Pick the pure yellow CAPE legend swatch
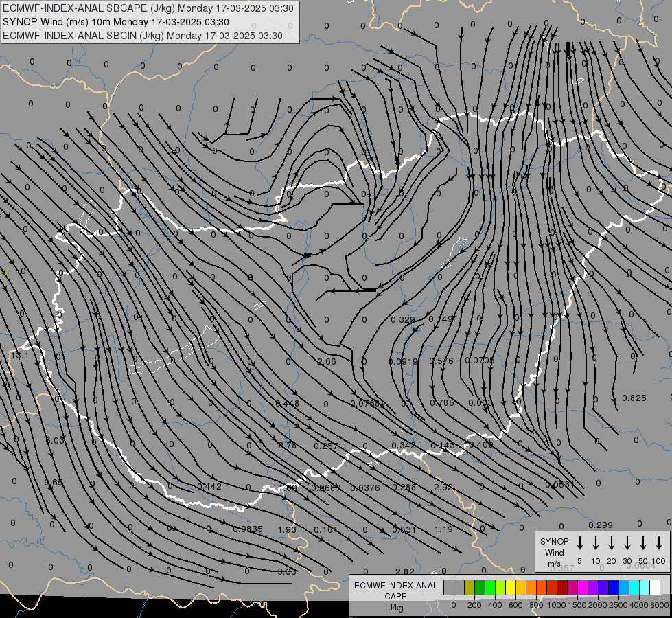672x618 pixels. (x=511, y=587)
